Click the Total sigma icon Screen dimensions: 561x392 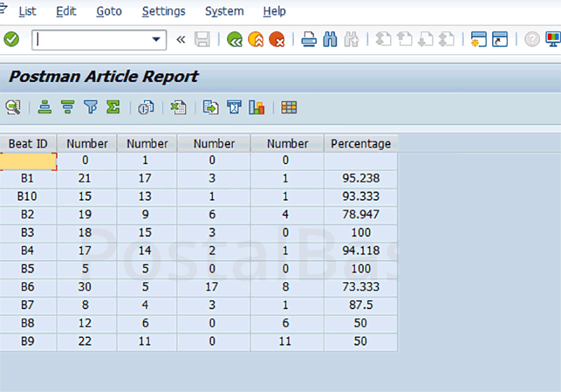[x=113, y=107]
